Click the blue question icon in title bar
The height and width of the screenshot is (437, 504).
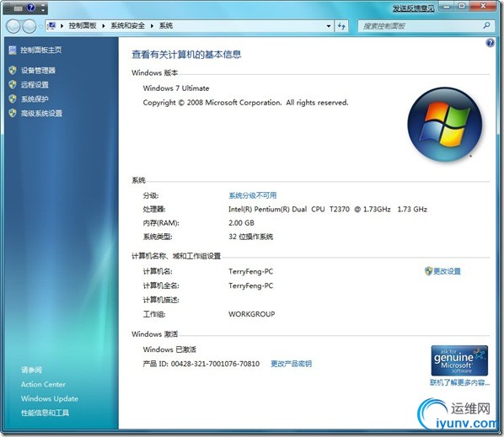[31, 8]
